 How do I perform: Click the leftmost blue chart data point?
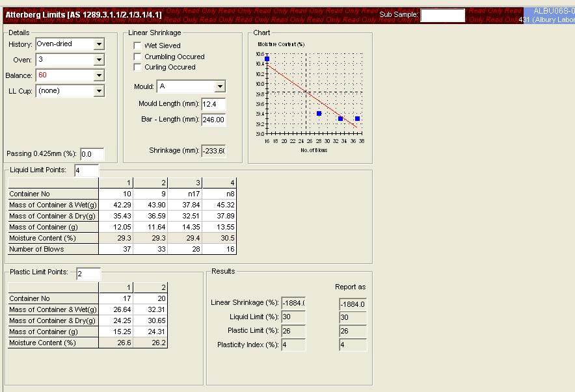(x=267, y=59)
